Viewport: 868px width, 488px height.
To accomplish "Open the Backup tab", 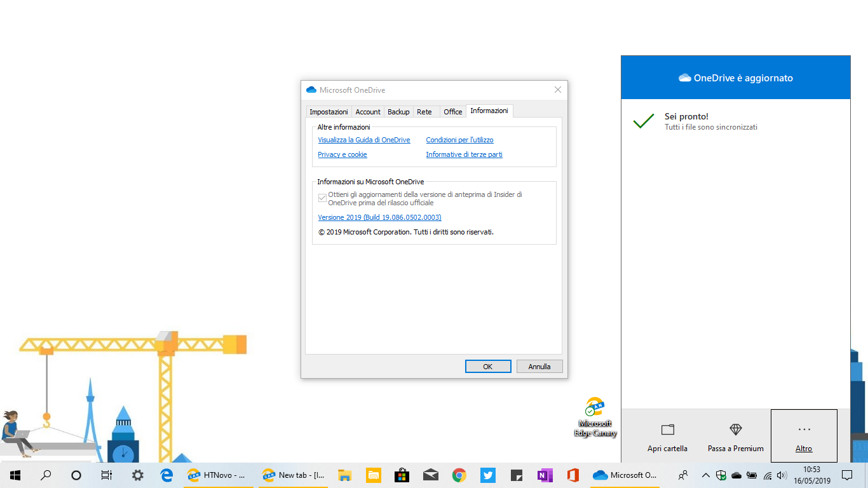I will pos(398,112).
